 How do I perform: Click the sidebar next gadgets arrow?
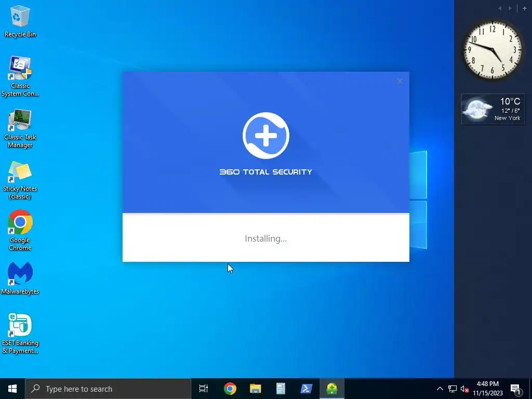point(510,8)
